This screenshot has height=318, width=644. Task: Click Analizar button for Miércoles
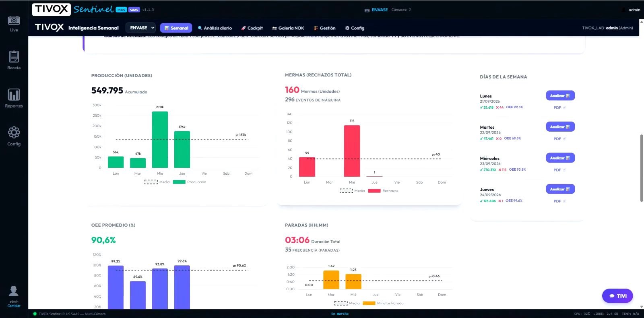coord(560,158)
